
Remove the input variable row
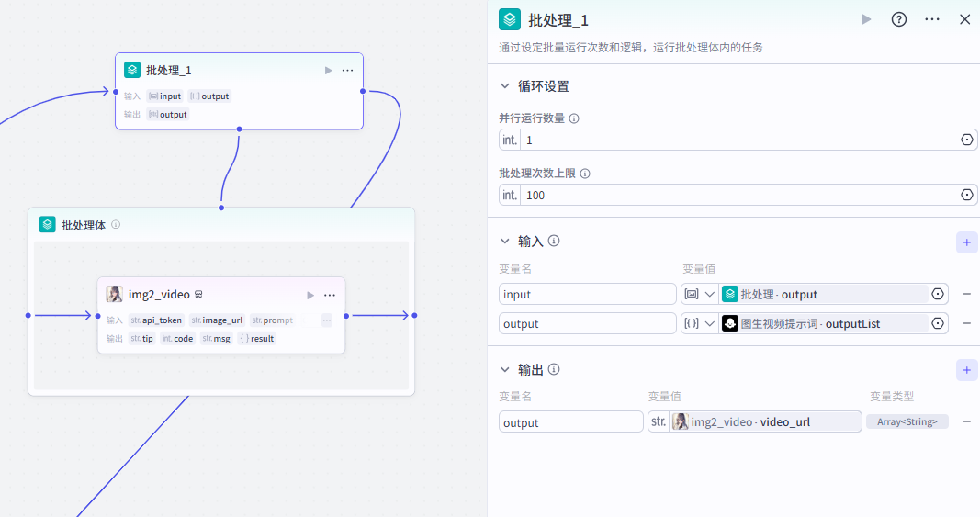point(967,294)
